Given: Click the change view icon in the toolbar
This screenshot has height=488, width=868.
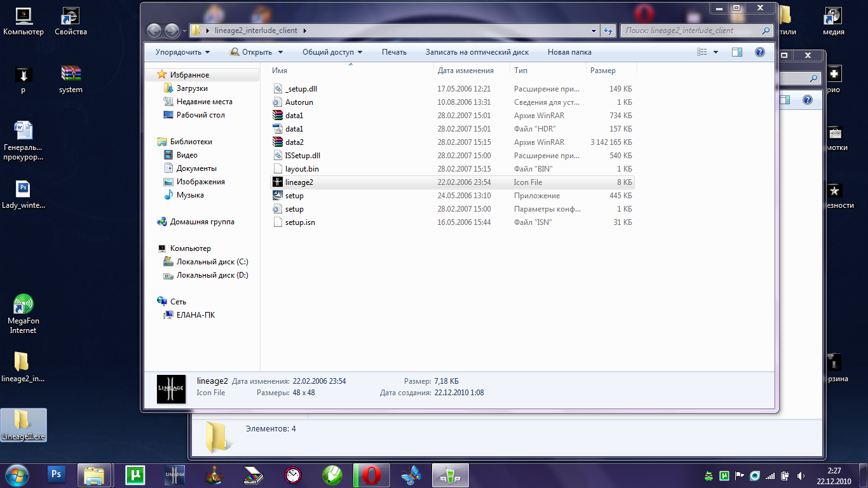Looking at the screenshot, I should click(702, 52).
